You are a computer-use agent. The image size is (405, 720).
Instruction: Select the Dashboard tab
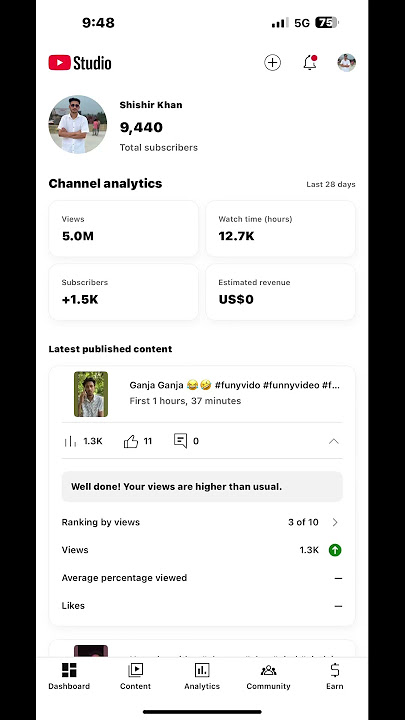pyautogui.click(x=69, y=676)
